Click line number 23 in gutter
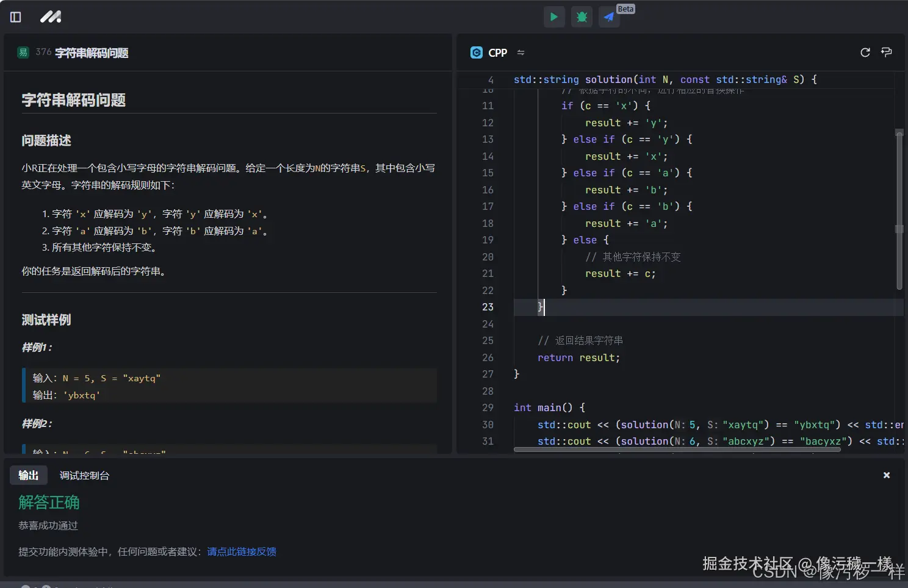The image size is (908, 588). [488, 307]
